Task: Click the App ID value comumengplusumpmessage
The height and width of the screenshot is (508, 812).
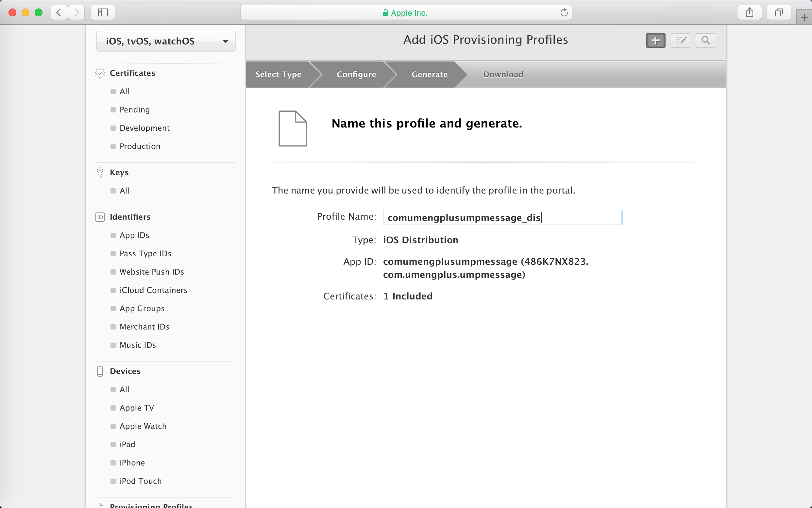Action: pyautogui.click(x=486, y=268)
